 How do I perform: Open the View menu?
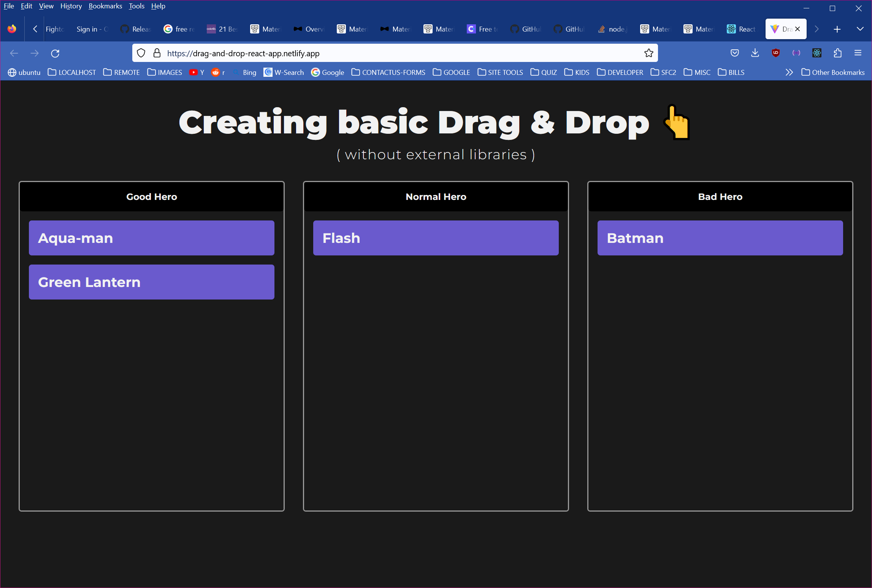(x=46, y=6)
